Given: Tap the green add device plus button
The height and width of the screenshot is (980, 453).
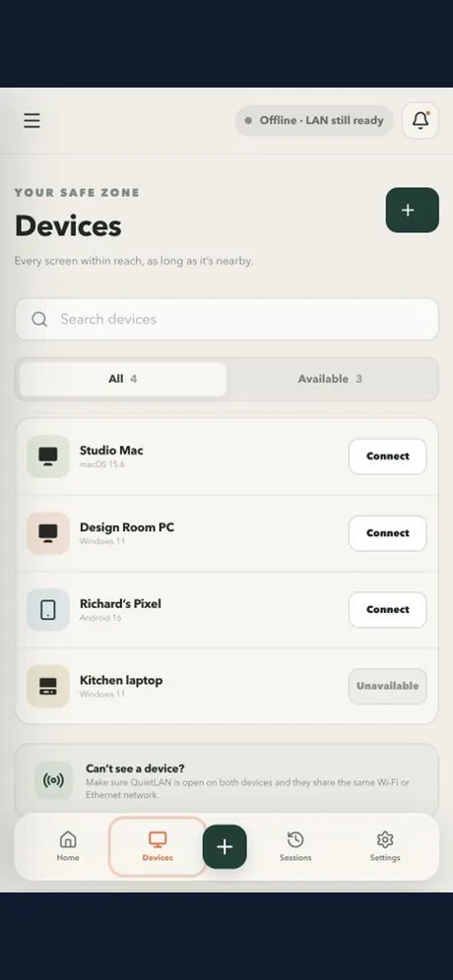Looking at the screenshot, I should click(413, 210).
